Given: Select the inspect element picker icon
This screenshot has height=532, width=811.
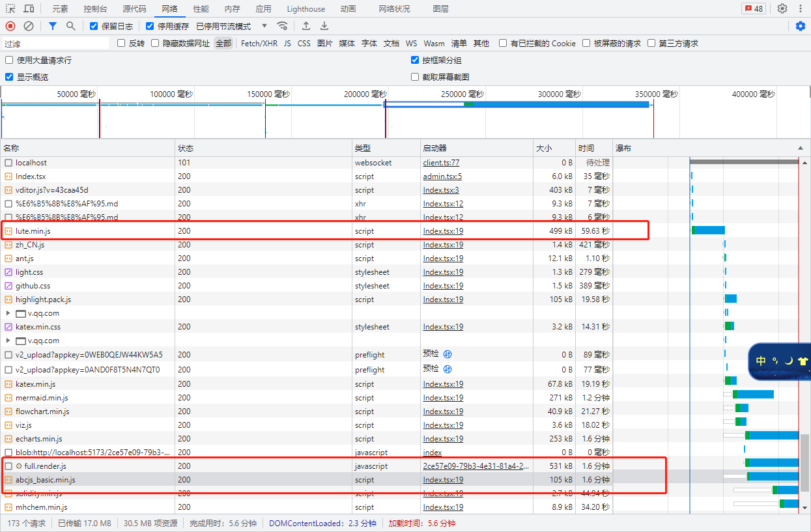Looking at the screenshot, I should pyautogui.click(x=11, y=8).
